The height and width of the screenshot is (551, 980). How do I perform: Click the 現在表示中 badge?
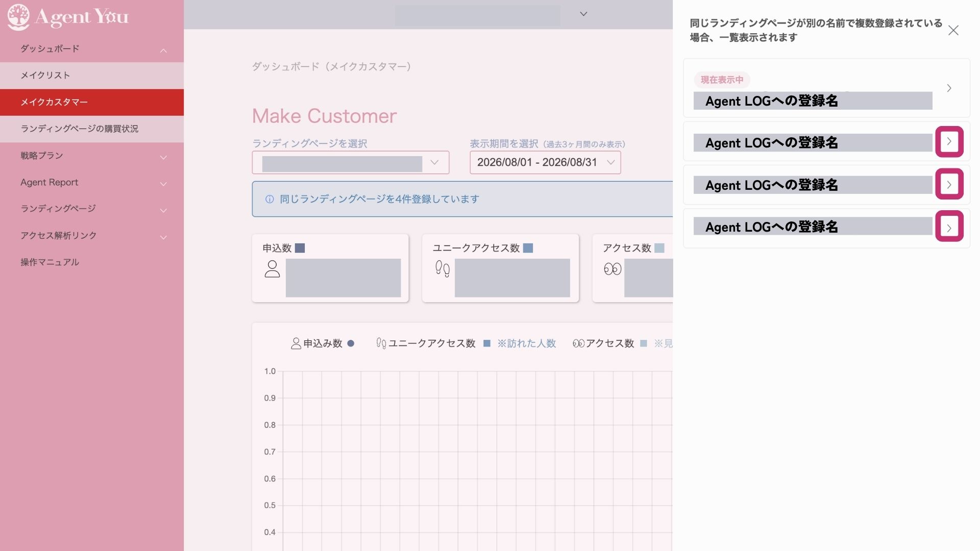coord(722,80)
